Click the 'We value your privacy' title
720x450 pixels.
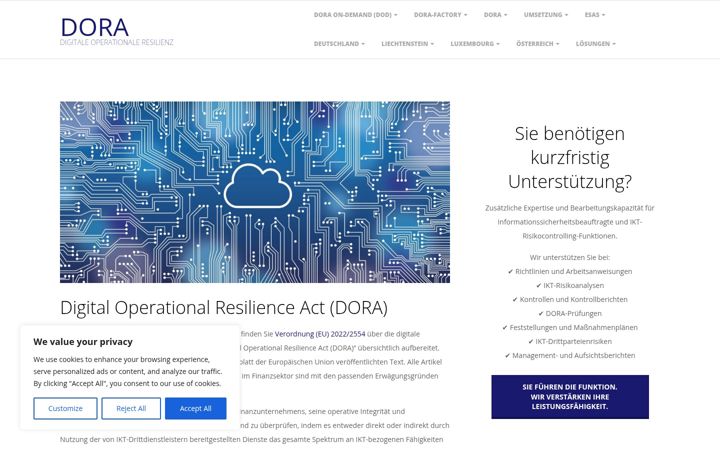(83, 342)
